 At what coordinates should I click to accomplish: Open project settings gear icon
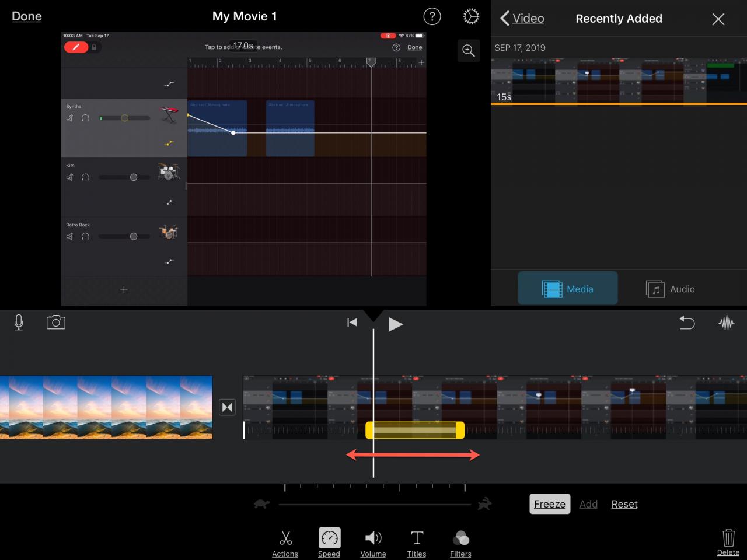tap(471, 17)
